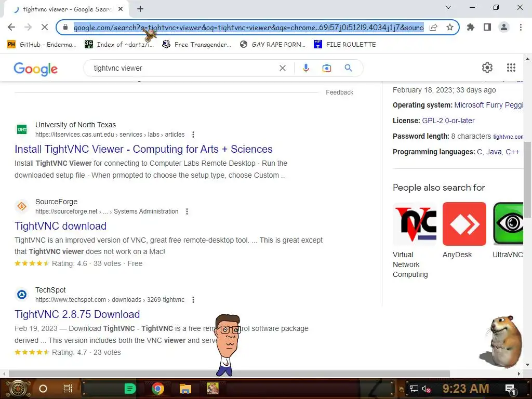Open the GitHub - Enderma bookmark
Viewport: 532px width, 399px height.
click(42, 45)
